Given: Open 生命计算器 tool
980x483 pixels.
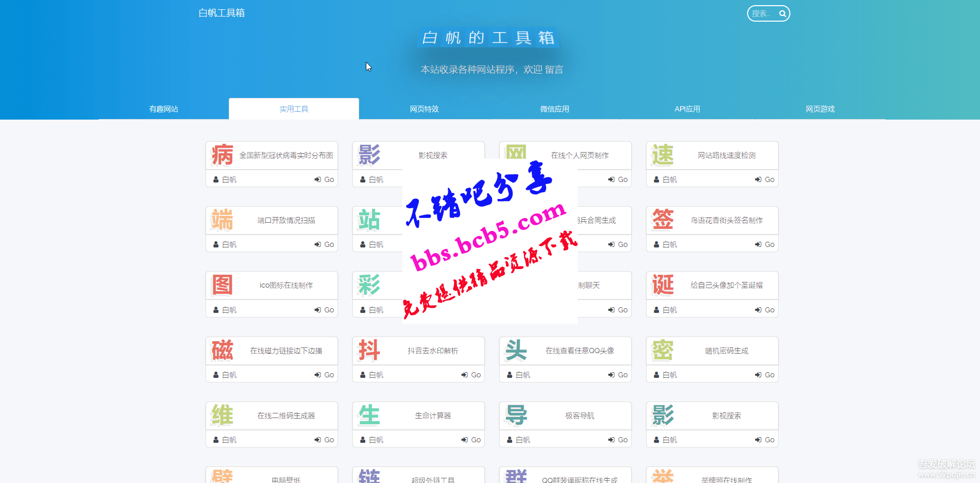Looking at the screenshot, I should 433,415.
